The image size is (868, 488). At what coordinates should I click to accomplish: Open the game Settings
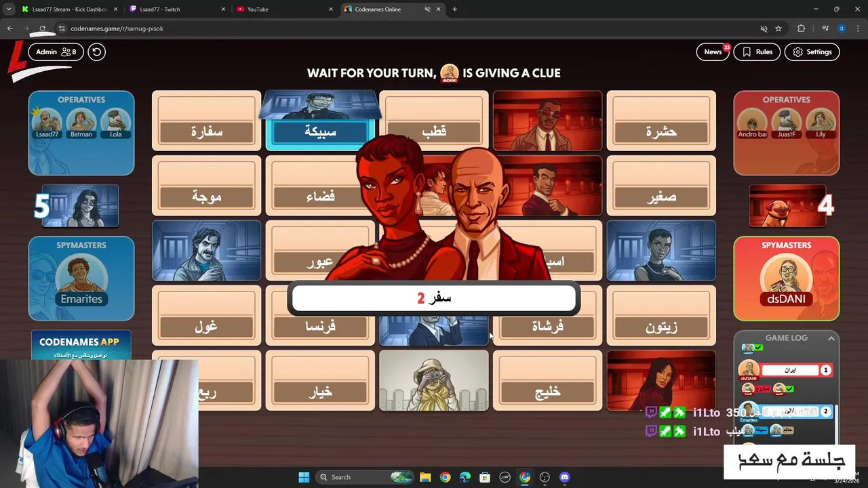pyautogui.click(x=812, y=52)
